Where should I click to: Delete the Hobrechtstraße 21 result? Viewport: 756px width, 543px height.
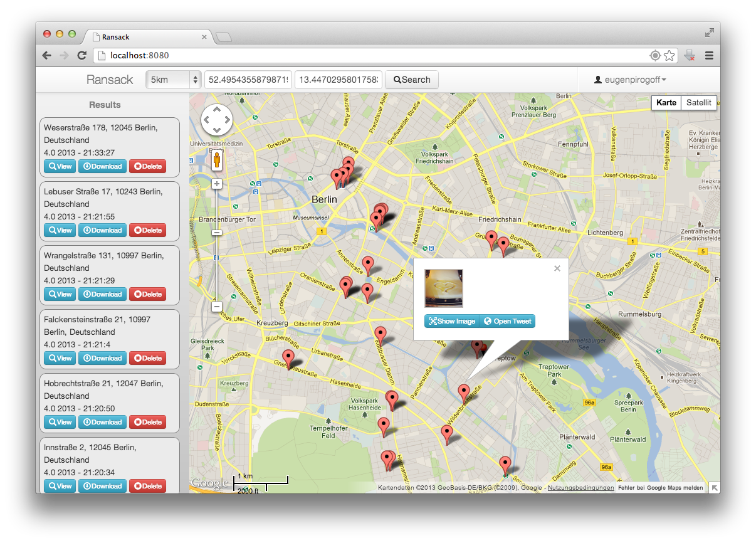click(x=147, y=422)
